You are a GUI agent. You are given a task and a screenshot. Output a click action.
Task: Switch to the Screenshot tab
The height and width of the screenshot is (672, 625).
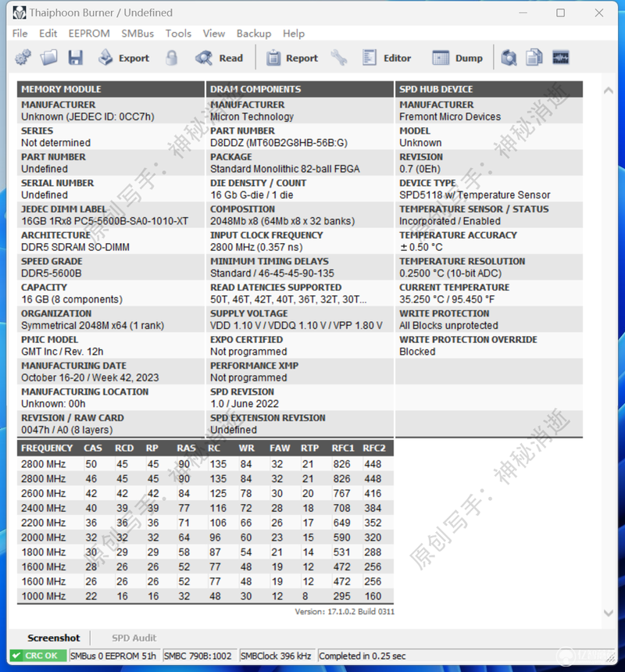coord(54,638)
